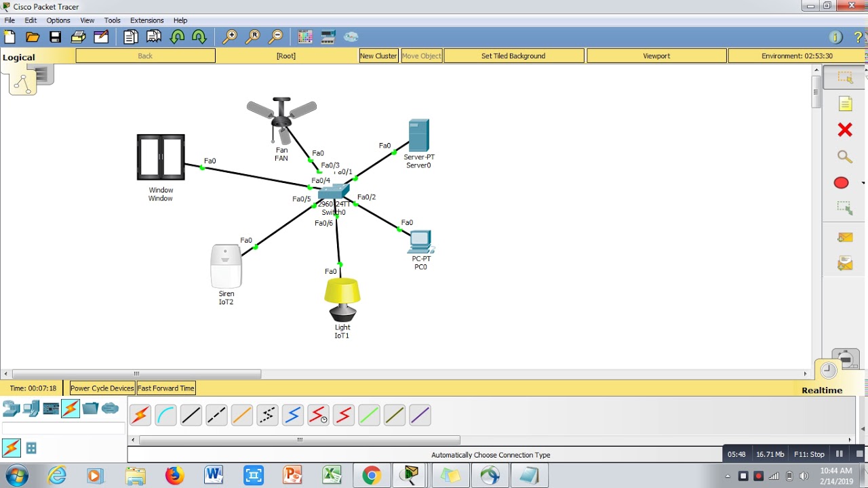
Task: Open the Edit menu
Action: [31, 20]
